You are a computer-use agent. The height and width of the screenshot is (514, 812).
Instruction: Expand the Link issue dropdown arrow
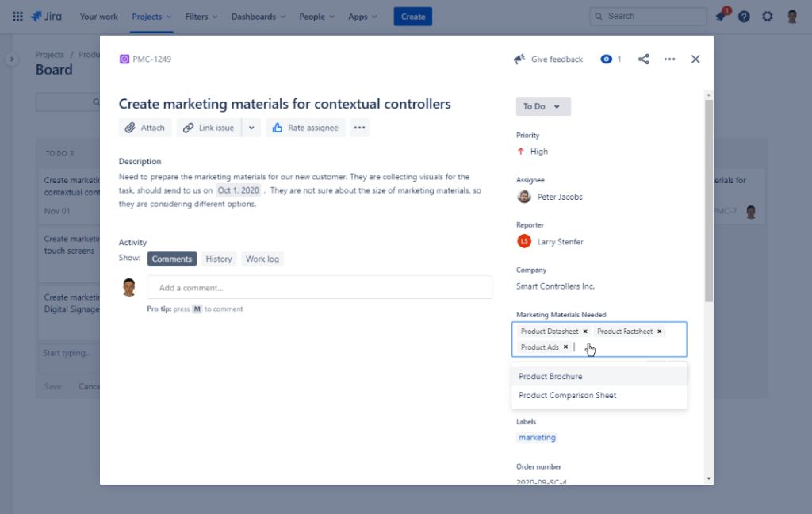251,128
